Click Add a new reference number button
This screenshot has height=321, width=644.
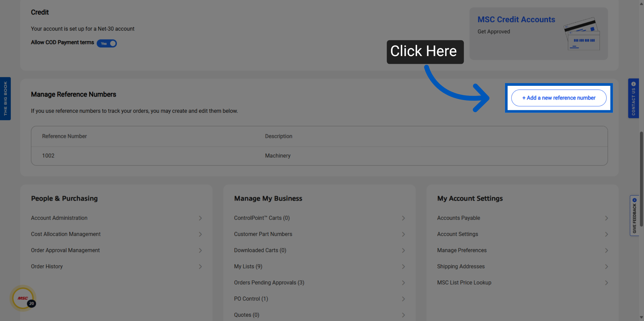point(559,98)
